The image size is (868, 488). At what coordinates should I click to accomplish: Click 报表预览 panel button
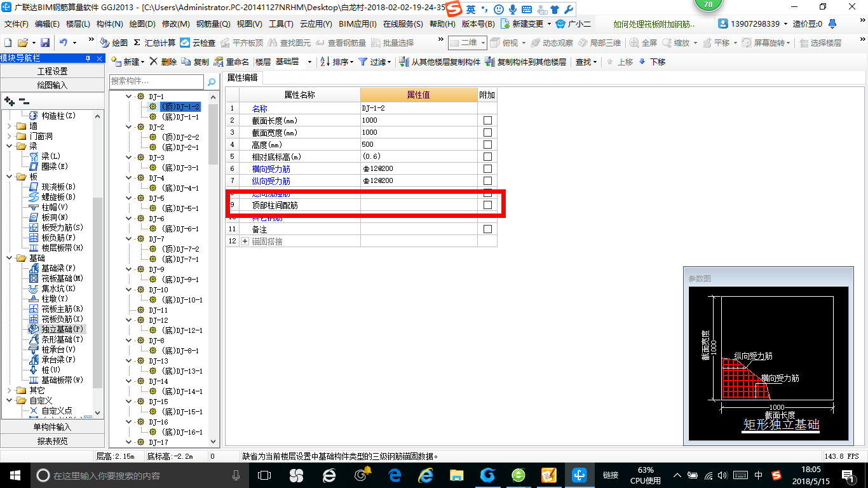(52, 441)
